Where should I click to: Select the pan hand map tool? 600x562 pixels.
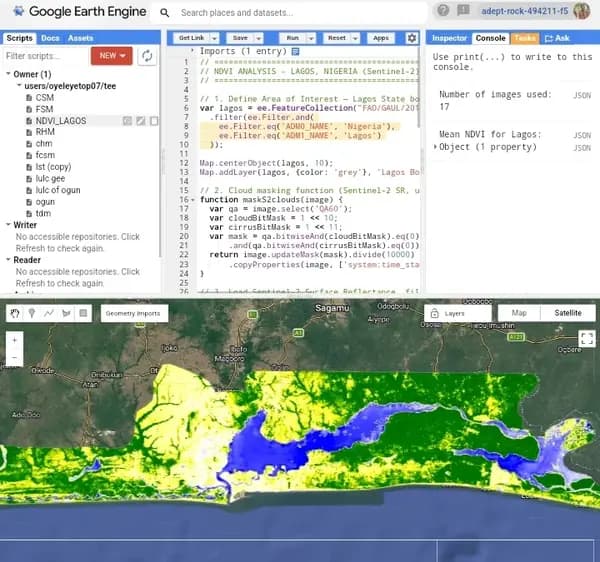tap(15, 313)
